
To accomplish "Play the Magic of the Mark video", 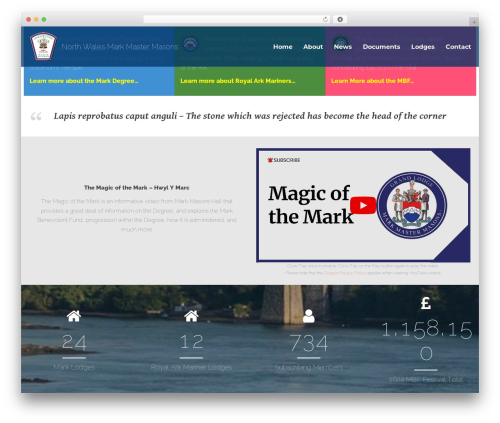I will click(363, 205).
